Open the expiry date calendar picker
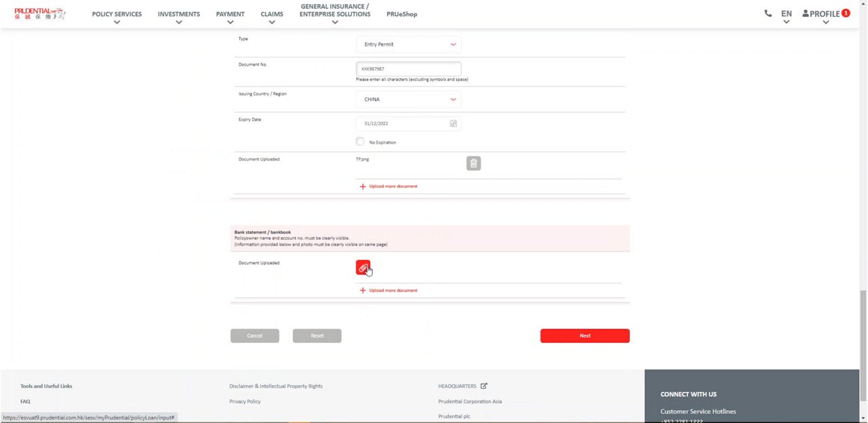The width and height of the screenshot is (868, 423). point(453,123)
